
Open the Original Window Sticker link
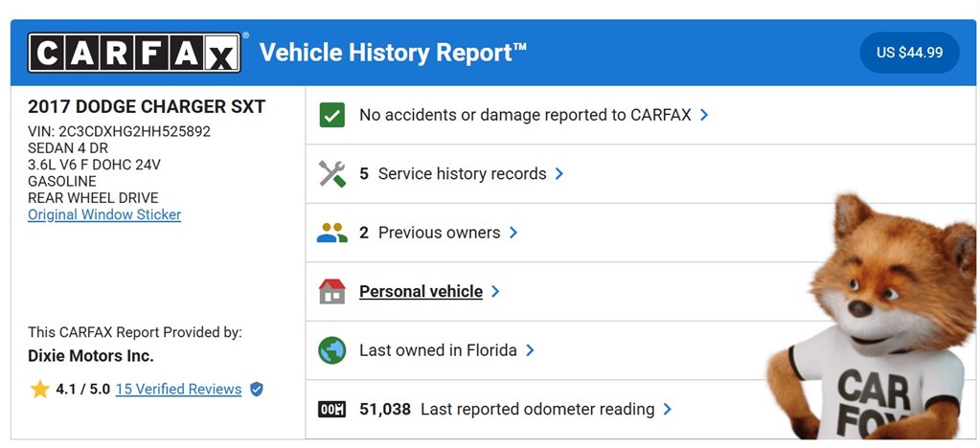(104, 215)
